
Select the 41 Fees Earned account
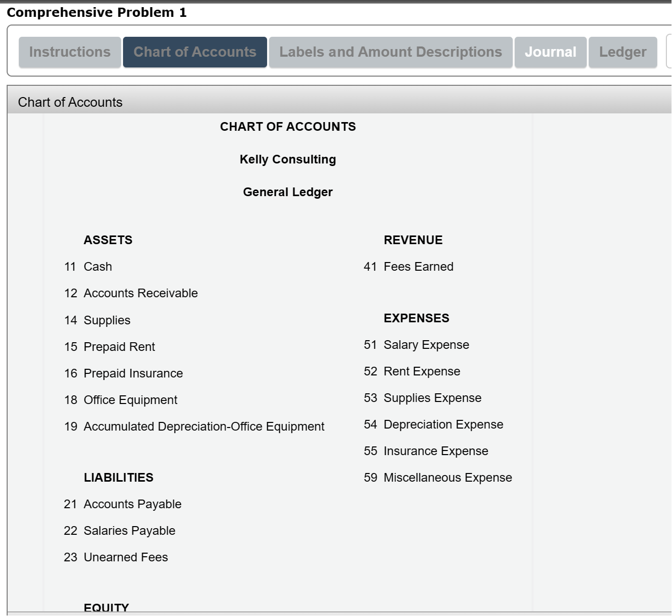tap(409, 267)
